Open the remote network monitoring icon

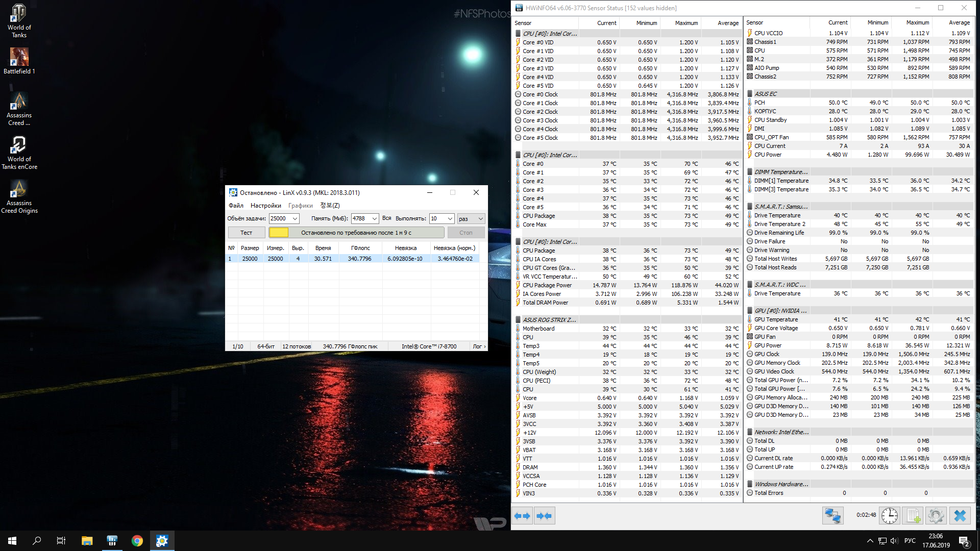tap(832, 516)
